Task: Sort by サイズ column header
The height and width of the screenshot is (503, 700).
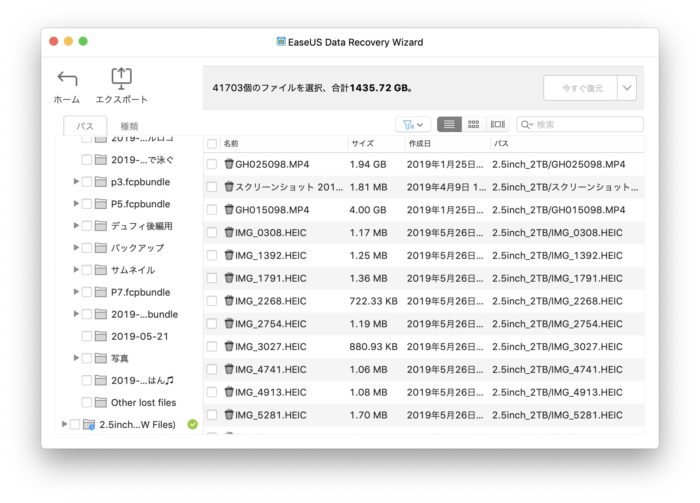Action: tap(362, 144)
